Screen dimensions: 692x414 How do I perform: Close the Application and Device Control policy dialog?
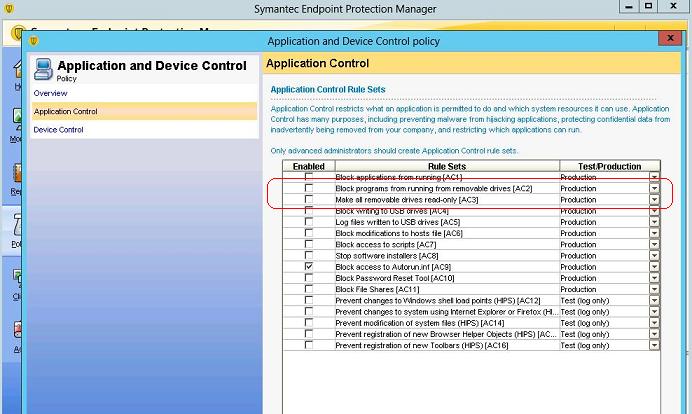[x=670, y=38]
